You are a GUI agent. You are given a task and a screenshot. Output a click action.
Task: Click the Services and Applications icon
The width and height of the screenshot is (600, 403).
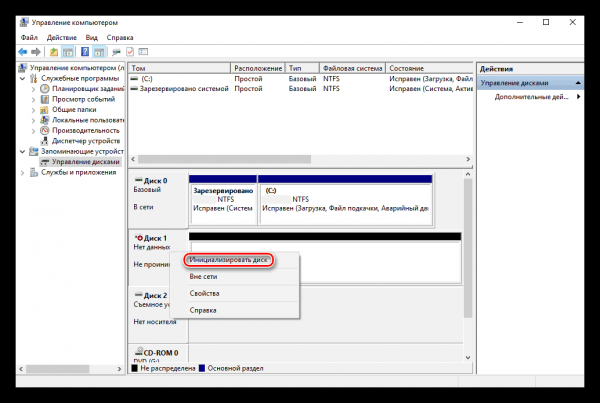(34, 173)
